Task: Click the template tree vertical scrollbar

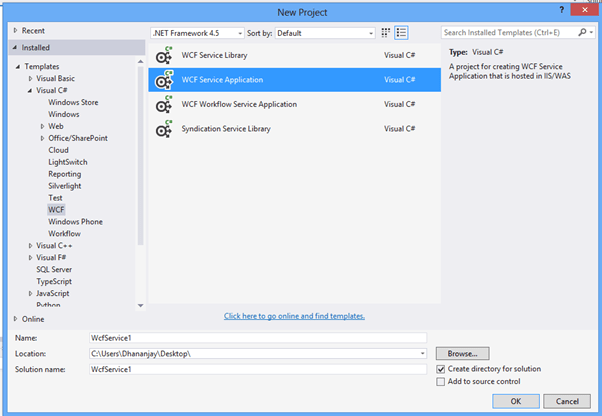Action: click(141, 150)
